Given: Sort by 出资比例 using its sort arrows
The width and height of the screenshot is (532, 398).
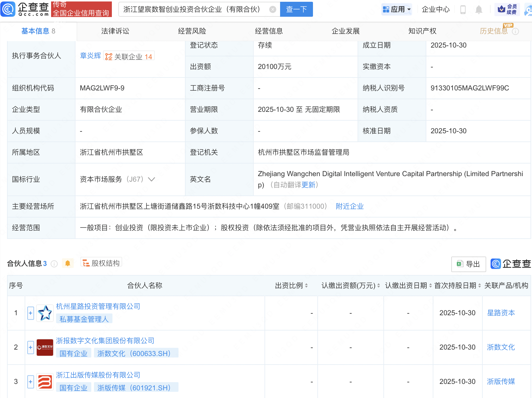Looking at the screenshot, I should pyautogui.click(x=307, y=285).
